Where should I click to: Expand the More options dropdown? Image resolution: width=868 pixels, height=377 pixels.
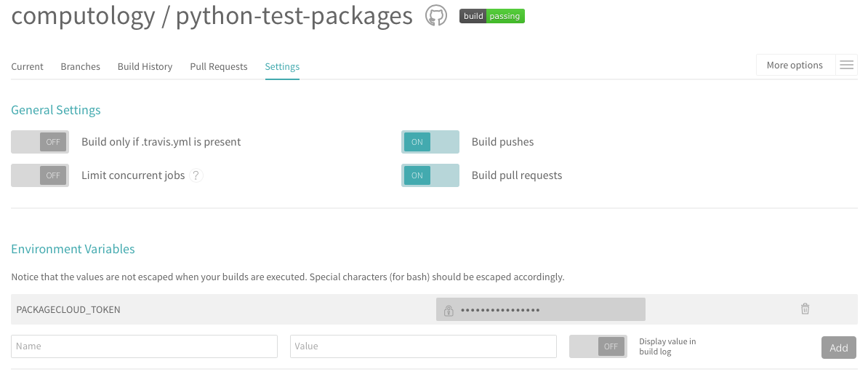(x=795, y=65)
